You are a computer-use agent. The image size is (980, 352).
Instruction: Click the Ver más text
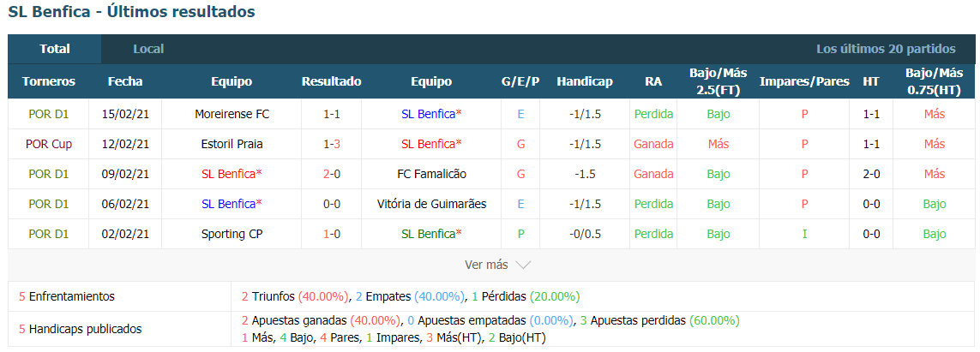point(486,265)
